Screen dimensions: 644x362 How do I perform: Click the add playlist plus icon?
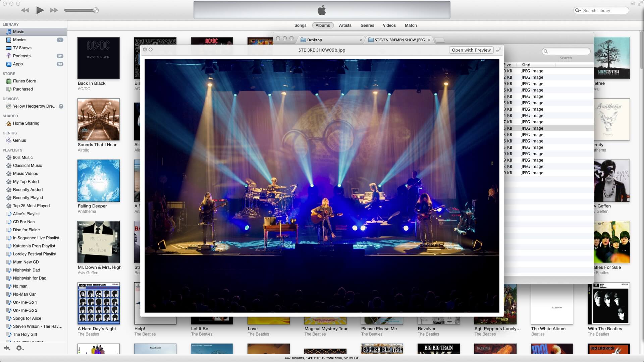click(x=6, y=348)
